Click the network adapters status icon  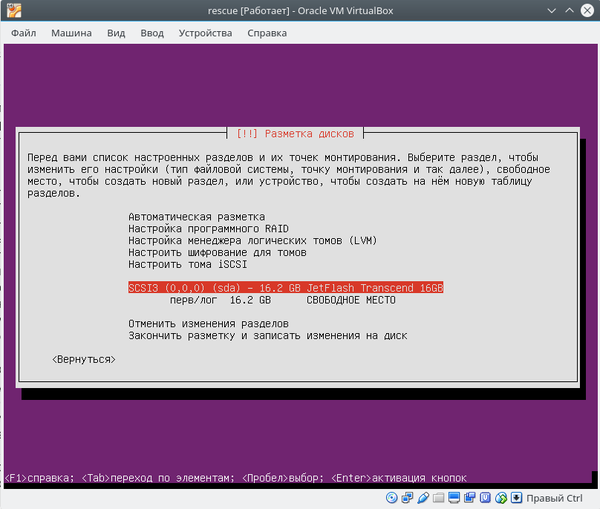click(407, 498)
